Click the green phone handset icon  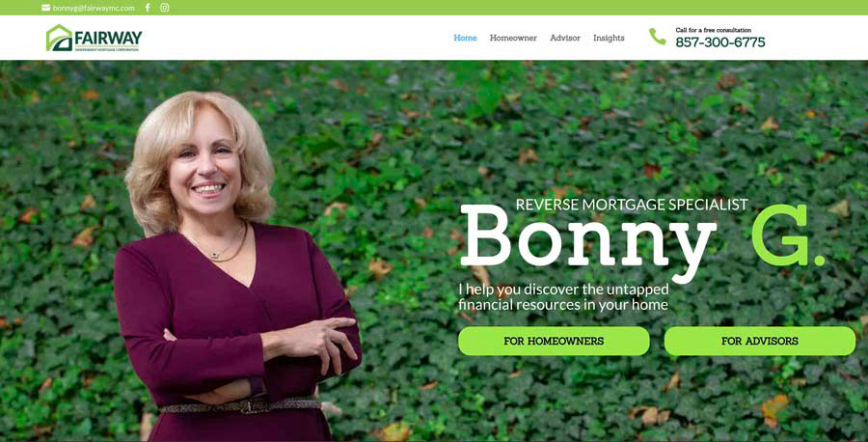[657, 37]
